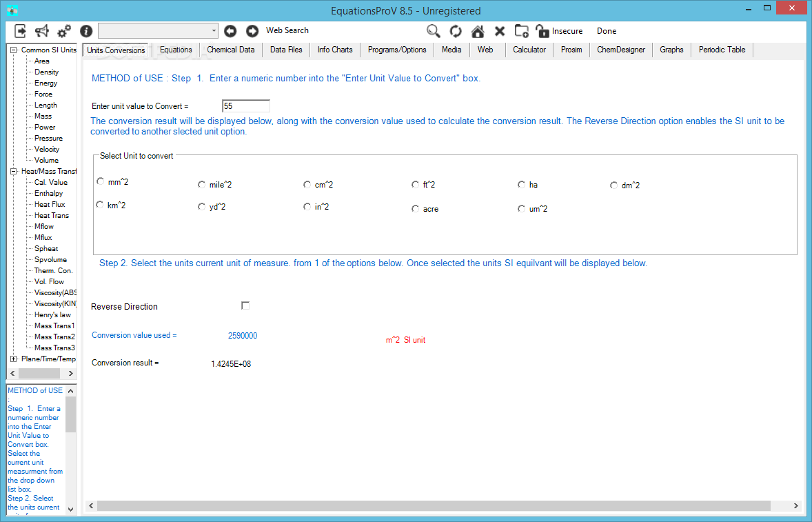812x522 pixels.
Task: Click the megaphone announcement icon
Action: (x=42, y=31)
